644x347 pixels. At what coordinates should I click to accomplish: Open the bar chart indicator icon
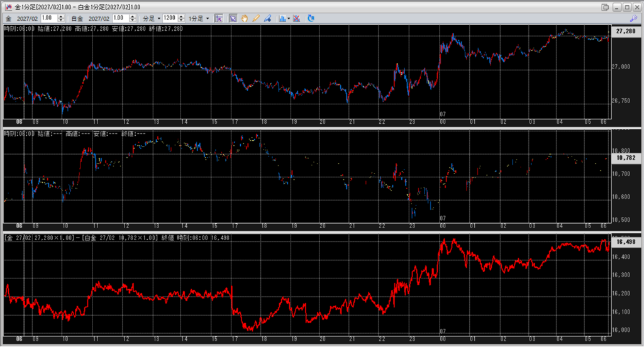(282, 18)
